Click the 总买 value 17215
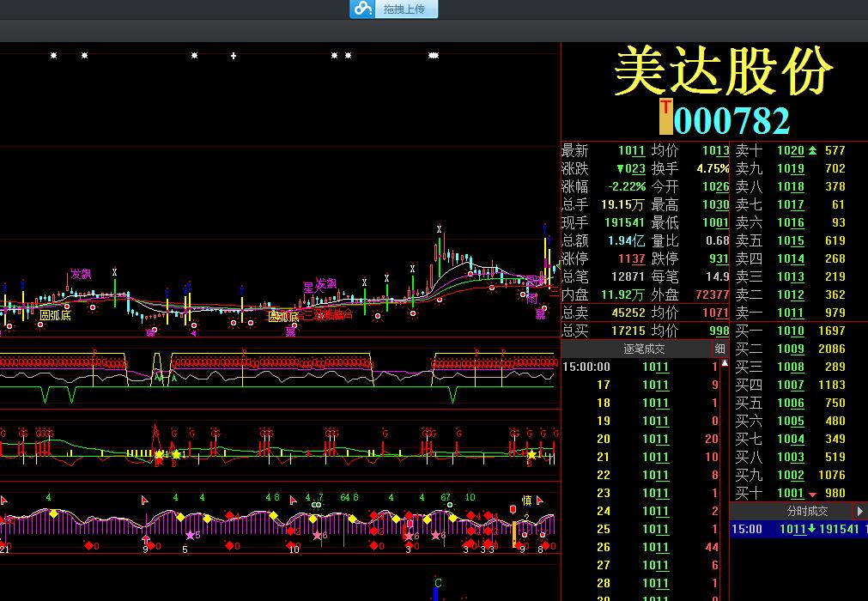 click(x=628, y=331)
